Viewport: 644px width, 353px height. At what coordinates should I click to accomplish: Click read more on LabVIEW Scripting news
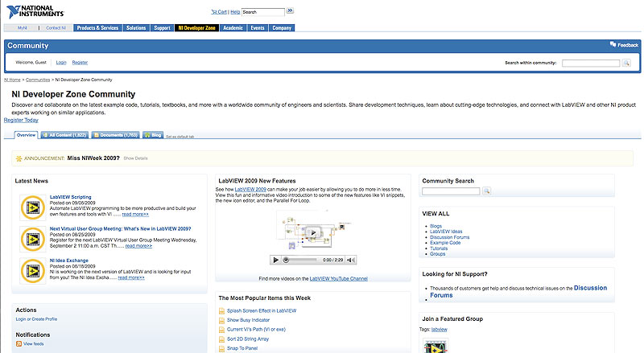click(135, 214)
